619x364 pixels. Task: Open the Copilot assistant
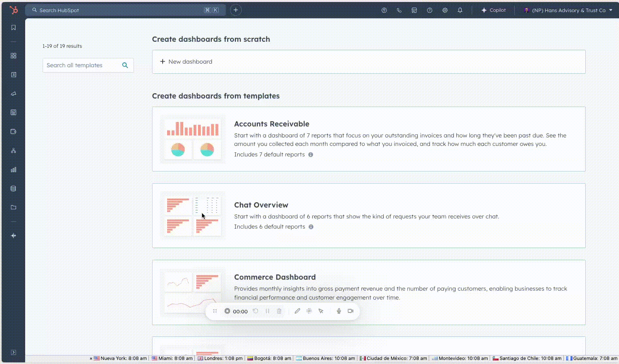493,10
